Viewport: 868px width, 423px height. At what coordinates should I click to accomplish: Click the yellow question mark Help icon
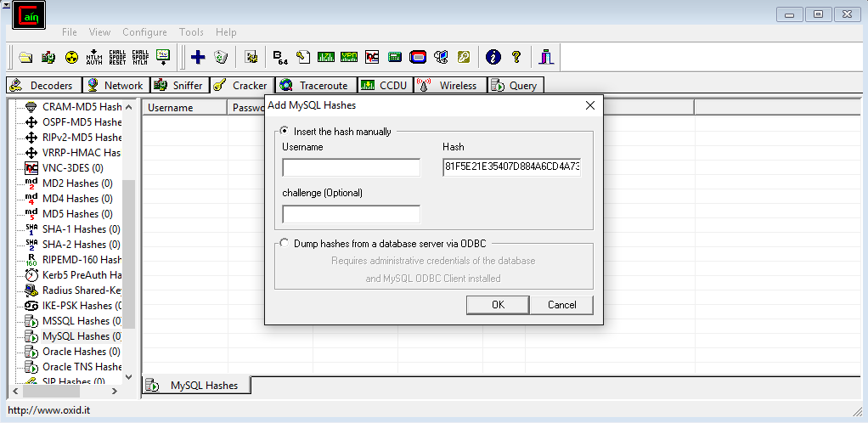pyautogui.click(x=516, y=56)
